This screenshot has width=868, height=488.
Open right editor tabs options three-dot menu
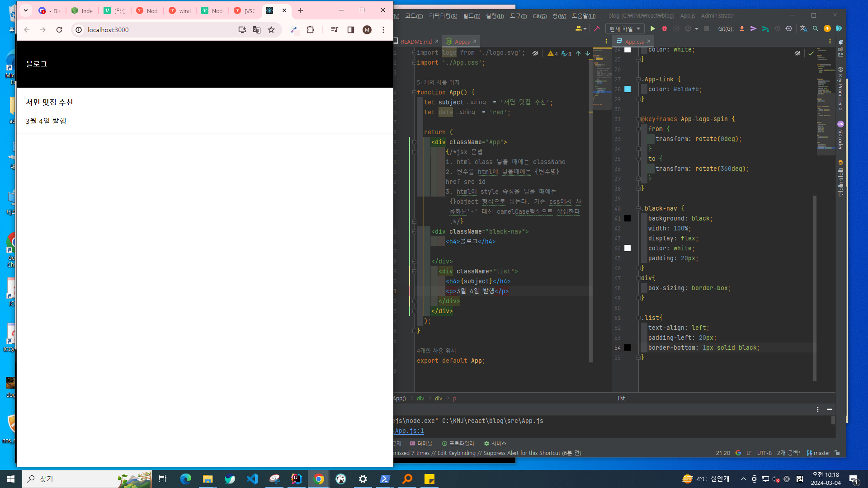pyautogui.click(x=830, y=41)
